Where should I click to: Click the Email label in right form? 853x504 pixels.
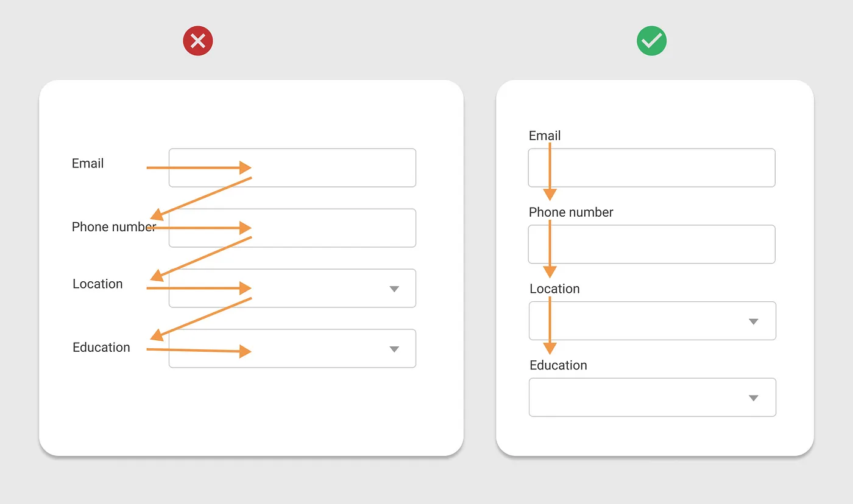click(x=545, y=136)
